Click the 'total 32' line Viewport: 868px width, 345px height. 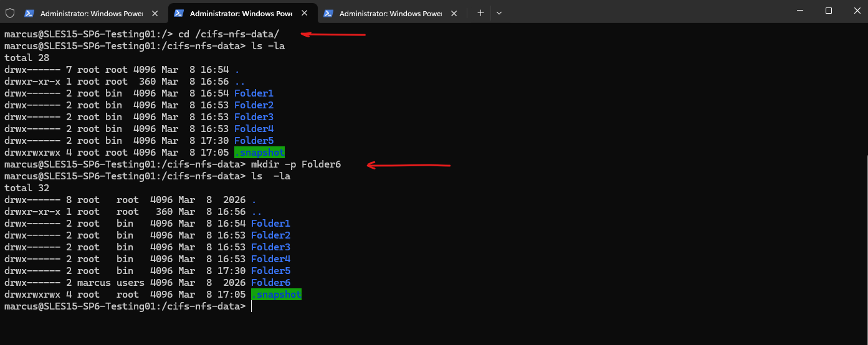click(27, 188)
